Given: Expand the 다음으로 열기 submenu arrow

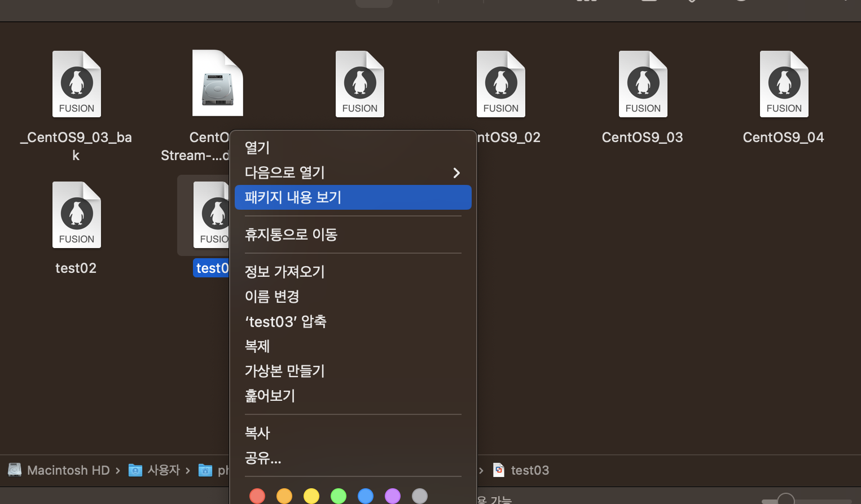Looking at the screenshot, I should 456,173.
